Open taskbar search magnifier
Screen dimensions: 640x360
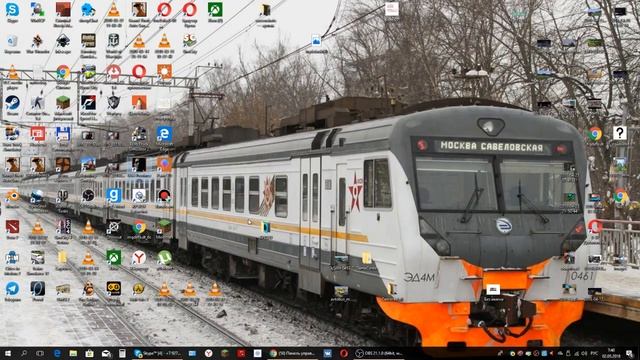(x=24, y=353)
